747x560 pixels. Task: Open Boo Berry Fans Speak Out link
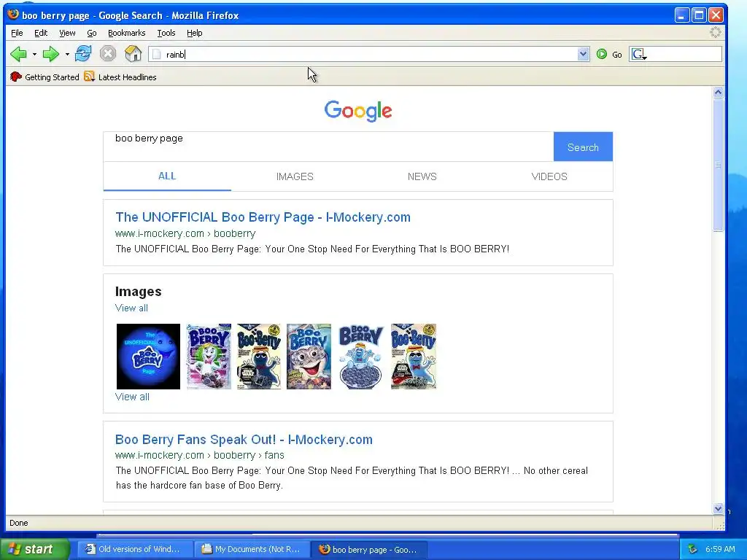[x=244, y=440]
